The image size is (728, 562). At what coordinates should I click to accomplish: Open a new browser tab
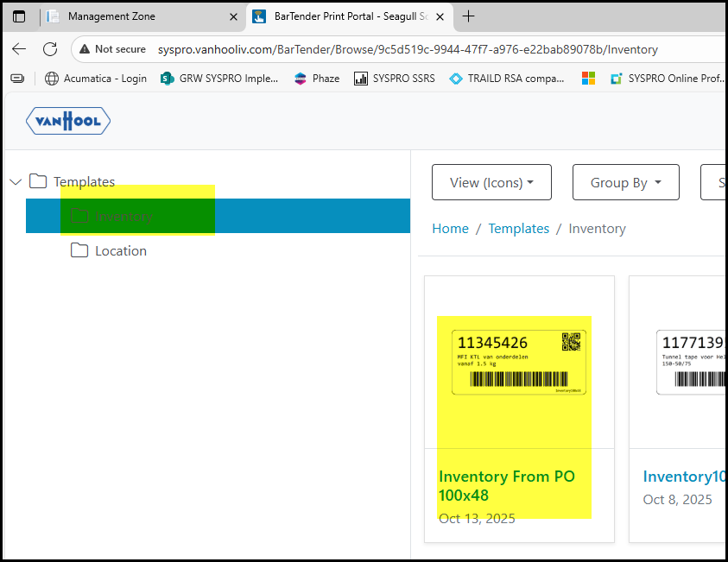click(x=469, y=16)
